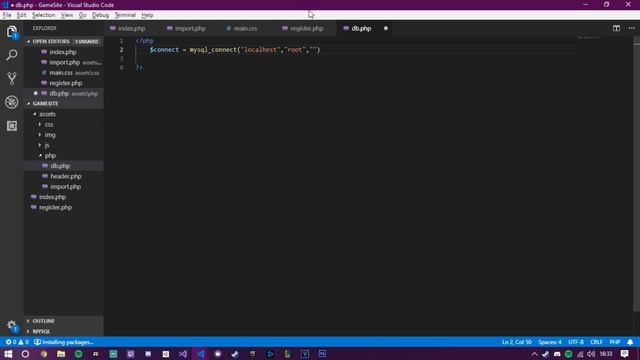Image resolution: width=640 pixels, height=360 pixels.
Task: Expand the MySQL panel
Action: [64, 331]
